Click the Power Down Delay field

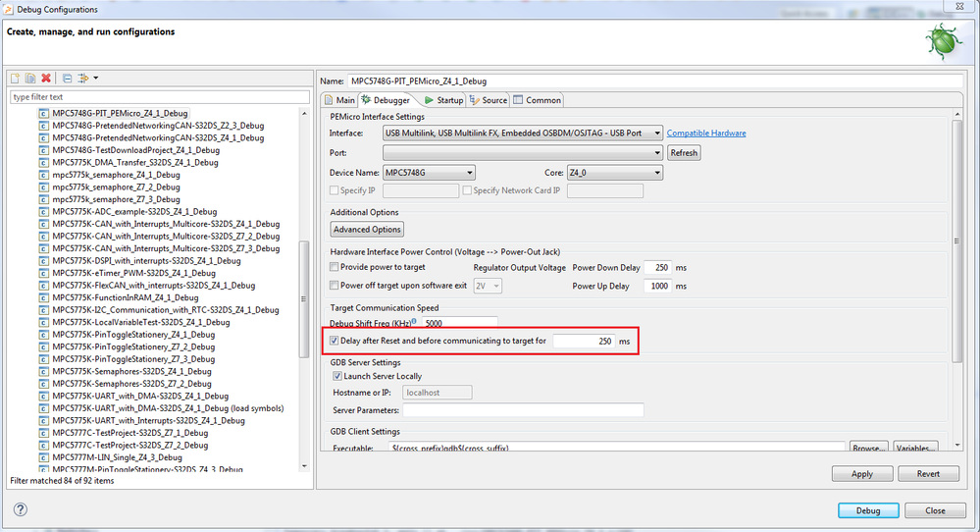[x=657, y=268]
